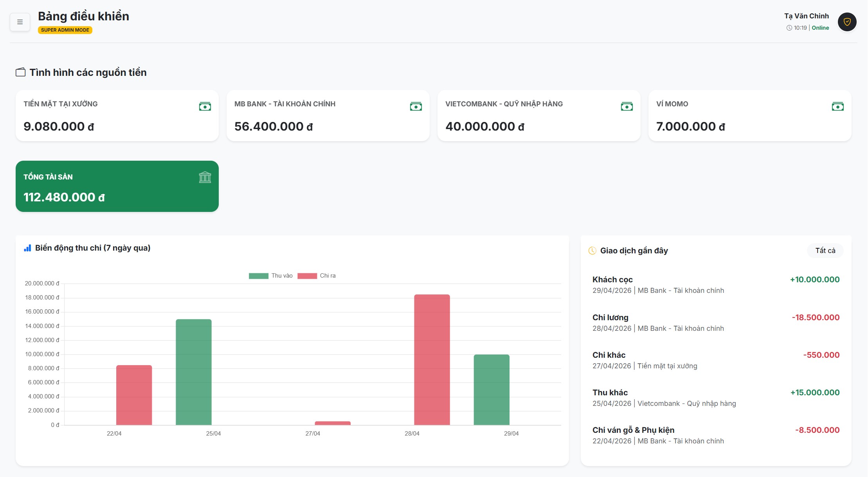The image size is (868, 477).
Task: Click cash icon on Ví MoMo card
Action: coord(838,106)
